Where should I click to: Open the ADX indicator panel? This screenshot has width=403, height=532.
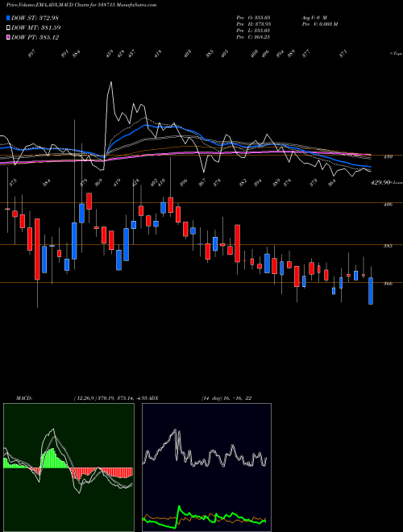coord(206,468)
